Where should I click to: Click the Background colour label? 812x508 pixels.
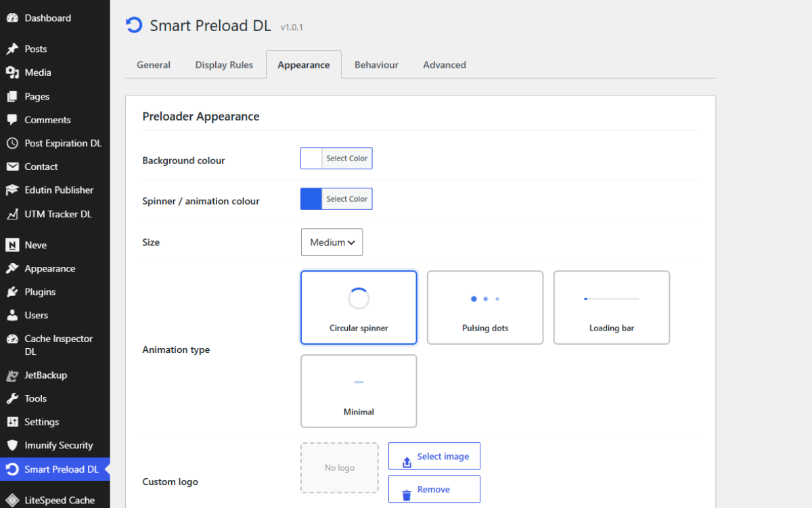(183, 161)
